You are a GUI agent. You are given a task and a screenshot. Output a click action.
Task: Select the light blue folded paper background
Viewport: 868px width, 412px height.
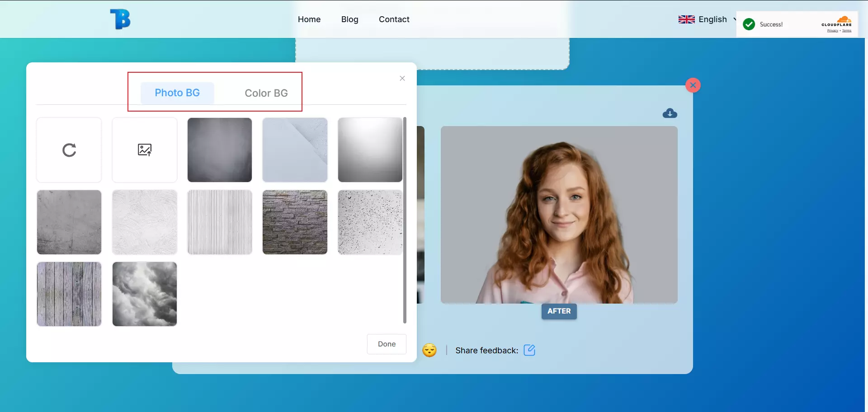(295, 150)
